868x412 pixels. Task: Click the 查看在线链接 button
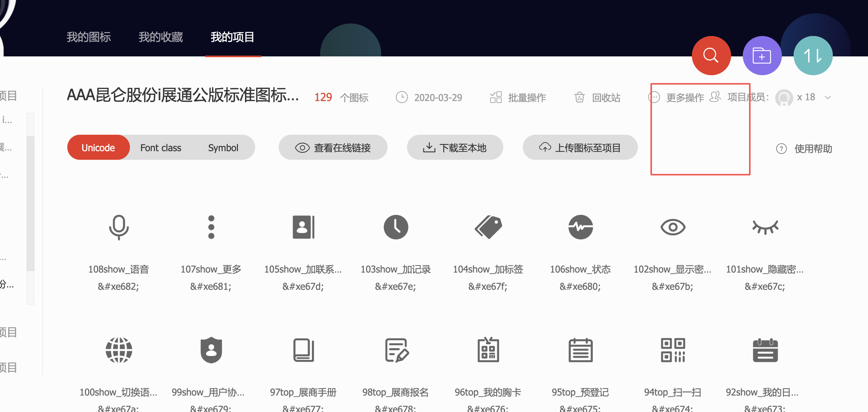pyautogui.click(x=333, y=148)
